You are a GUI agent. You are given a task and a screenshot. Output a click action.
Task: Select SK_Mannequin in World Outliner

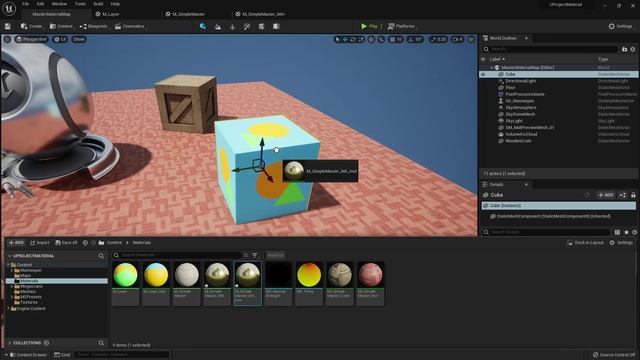[x=520, y=101]
